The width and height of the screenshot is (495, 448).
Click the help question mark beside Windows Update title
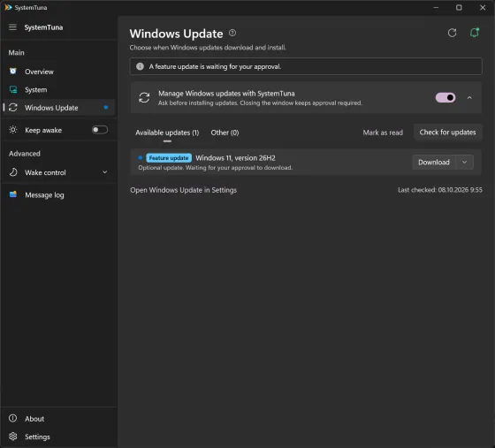coord(232,33)
